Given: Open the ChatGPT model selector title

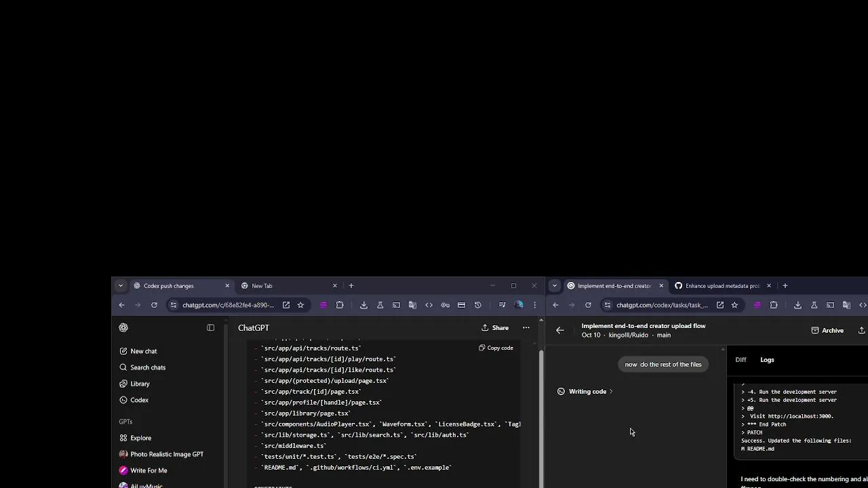Looking at the screenshot, I should point(254,328).
